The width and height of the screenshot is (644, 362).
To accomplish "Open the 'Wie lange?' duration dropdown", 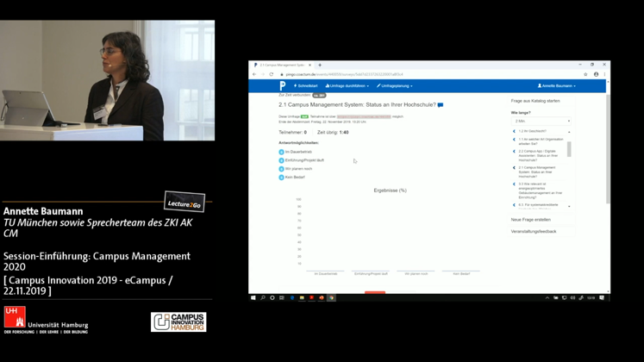I will (x=541, y=121).
